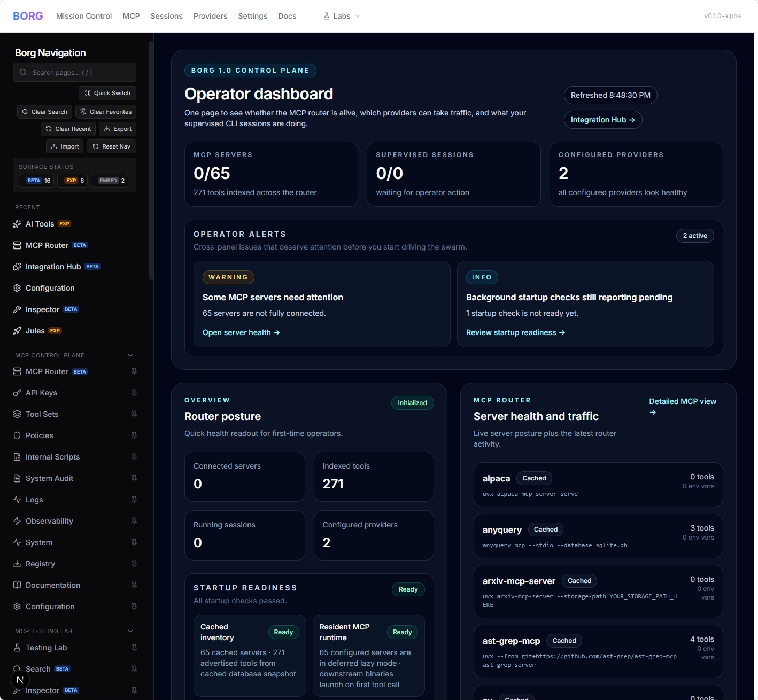Click the Internal Scripts file icon
Image resolution: width=758 pixels, height=700 pixels.
pos(17,457)
